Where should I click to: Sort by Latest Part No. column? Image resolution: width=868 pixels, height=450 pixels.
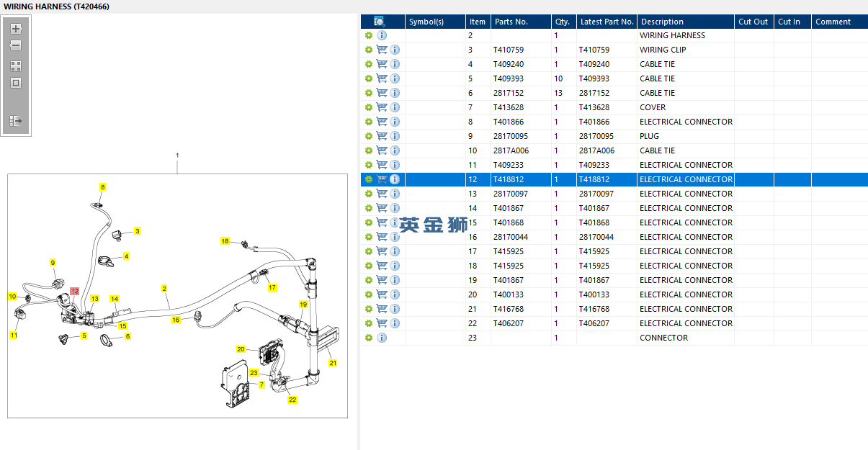pos(607,22)
